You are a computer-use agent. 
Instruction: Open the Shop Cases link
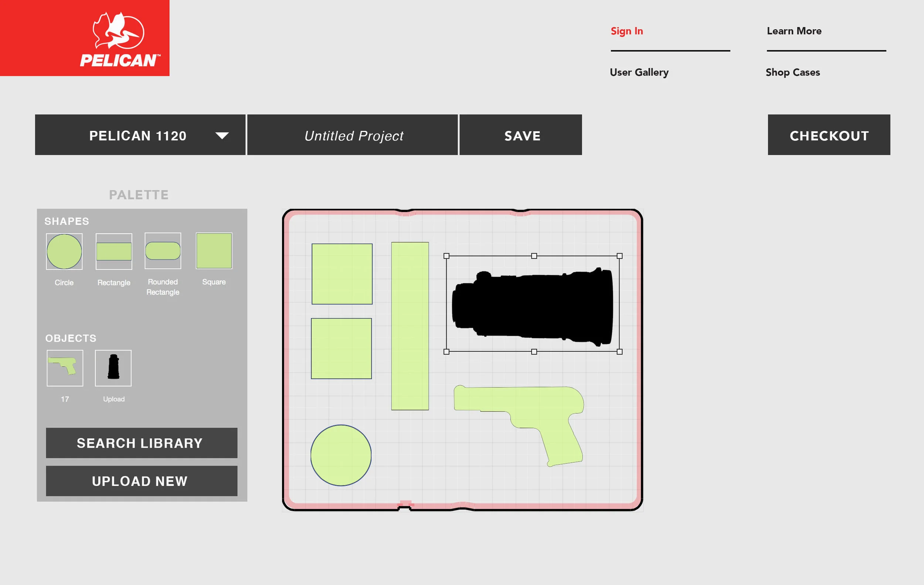pos(792,72)
